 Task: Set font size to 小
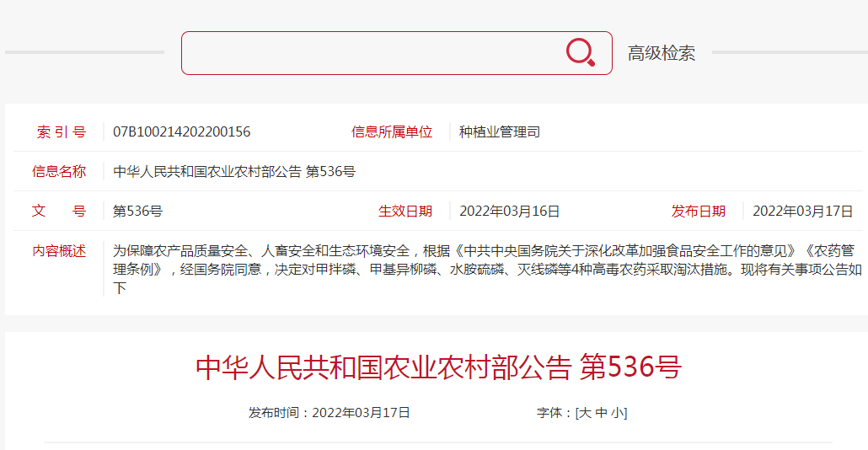(x=617, y=413)
